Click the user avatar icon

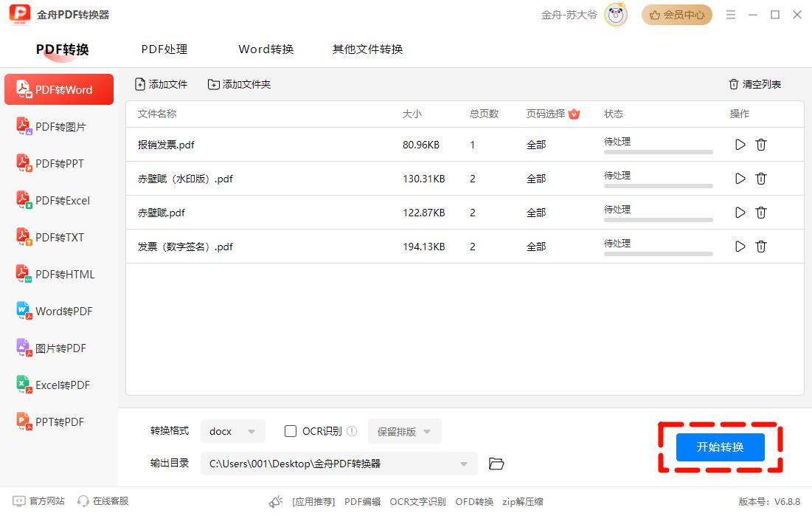[615, 15]
